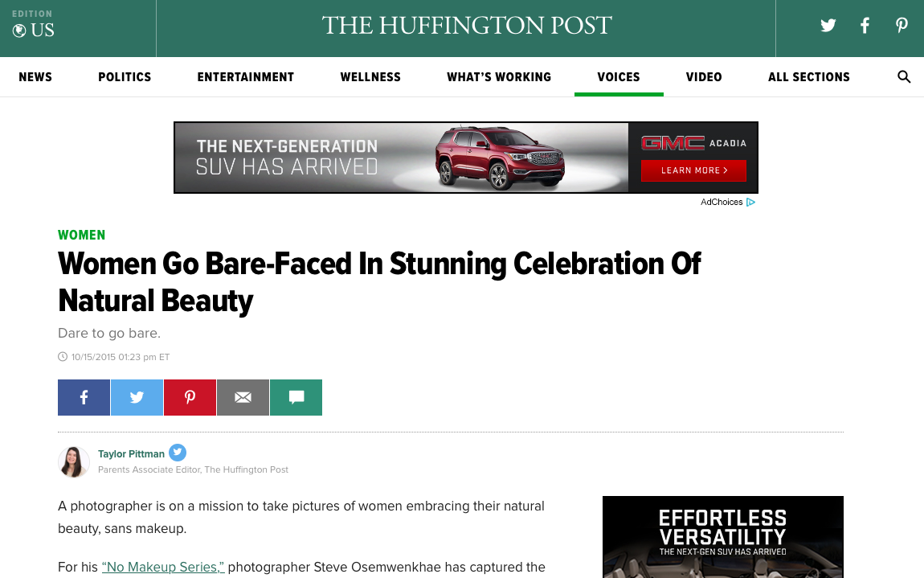Screen dimensions: 924x578
Task: Open the header Twitter icon
Action: [828, 26]
